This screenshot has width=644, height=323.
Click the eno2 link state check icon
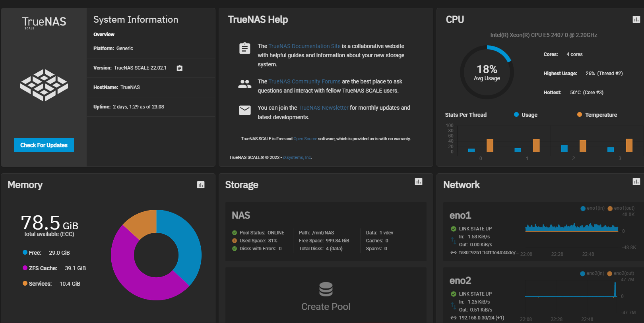pyautogui.click(x=454, y=294)
